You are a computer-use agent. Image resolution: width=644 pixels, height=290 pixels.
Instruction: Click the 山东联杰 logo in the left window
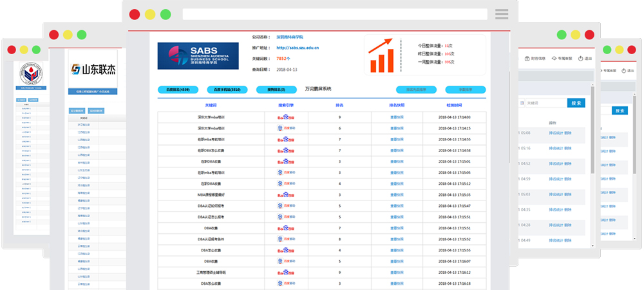tap(93, 70)
